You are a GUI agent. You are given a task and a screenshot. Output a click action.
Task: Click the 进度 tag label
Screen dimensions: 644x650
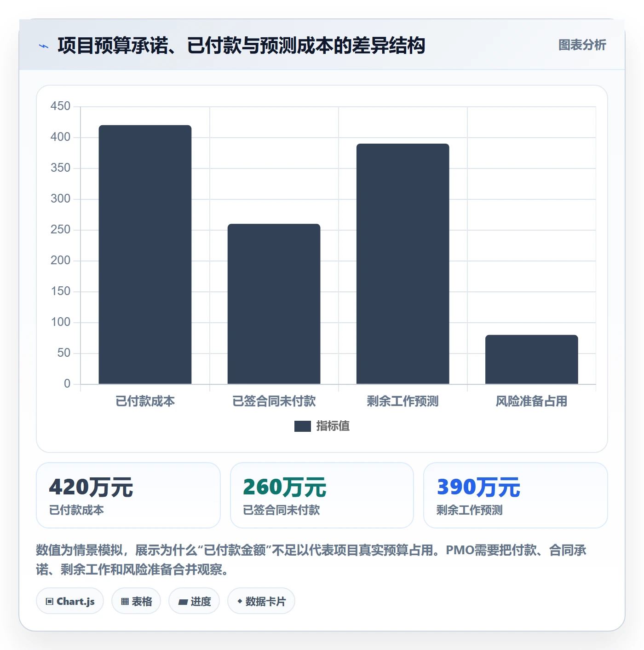(x=201, y=602)
